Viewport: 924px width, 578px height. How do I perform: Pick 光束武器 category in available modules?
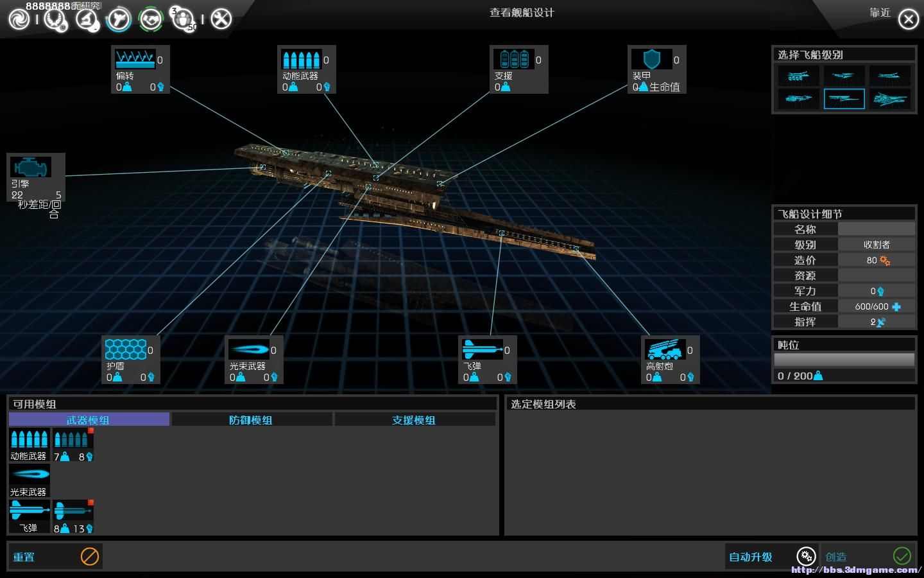(x=30, y=480)
